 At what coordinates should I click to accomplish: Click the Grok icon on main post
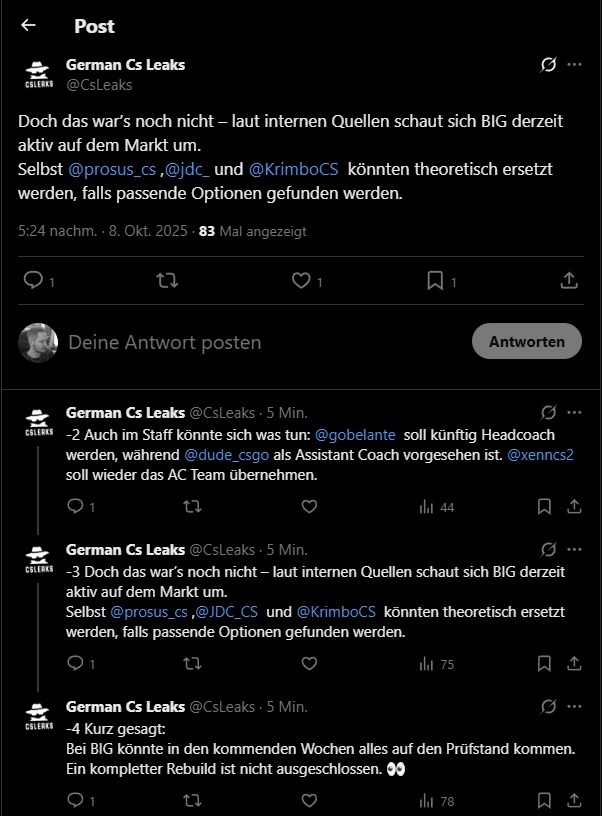548,65
